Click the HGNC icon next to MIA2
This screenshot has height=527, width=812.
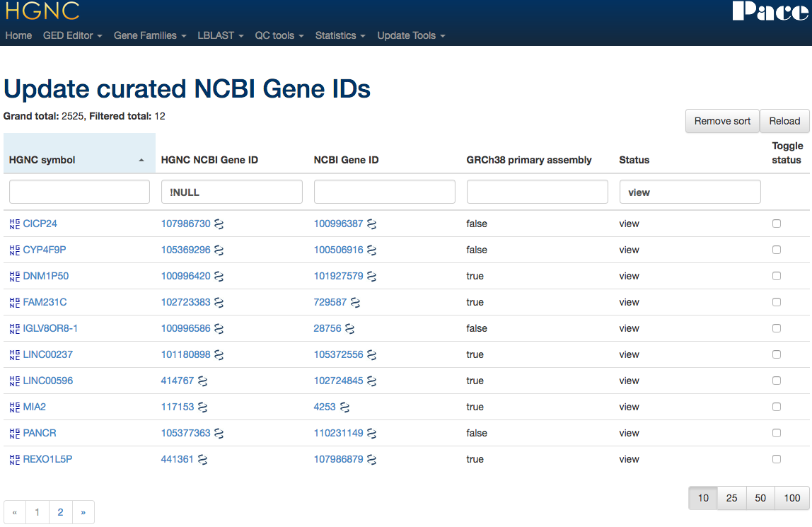tap(15, 407)
